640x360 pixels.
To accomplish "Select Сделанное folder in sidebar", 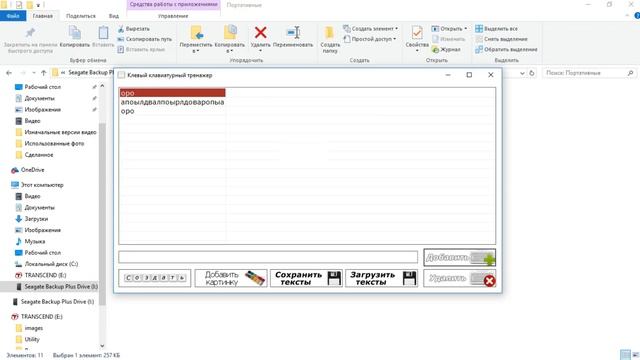I will (39, 155).
